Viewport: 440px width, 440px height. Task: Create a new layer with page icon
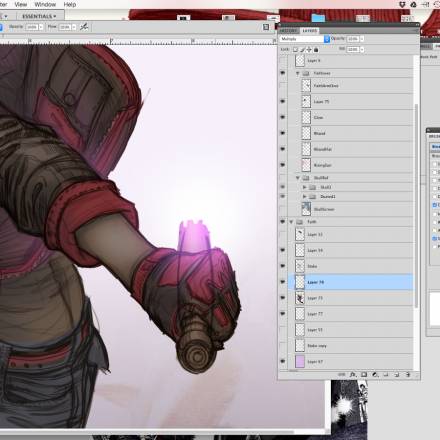[397, 375]
